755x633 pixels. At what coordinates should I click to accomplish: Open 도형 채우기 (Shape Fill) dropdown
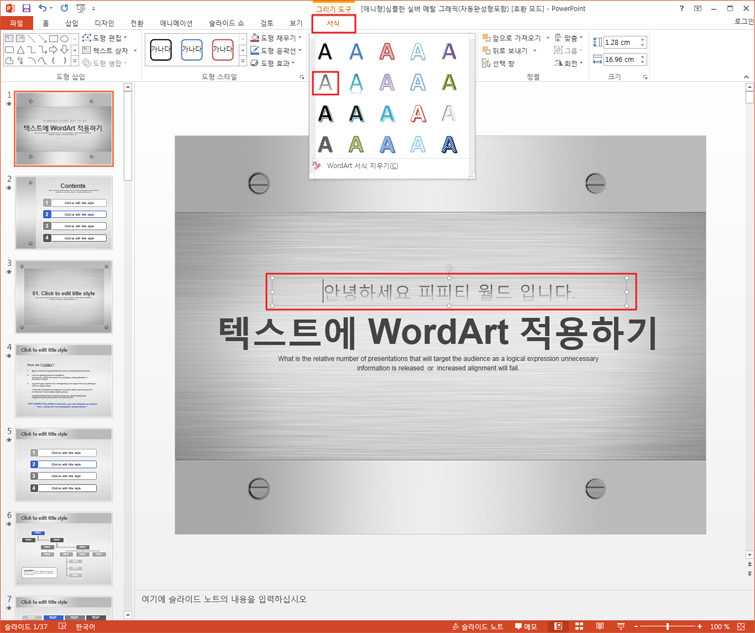point(276,38)
